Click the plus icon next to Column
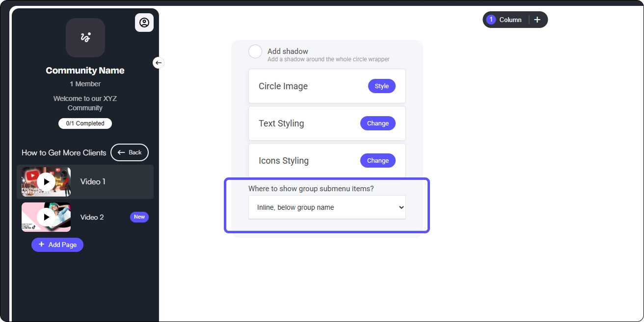 (537, 20)
